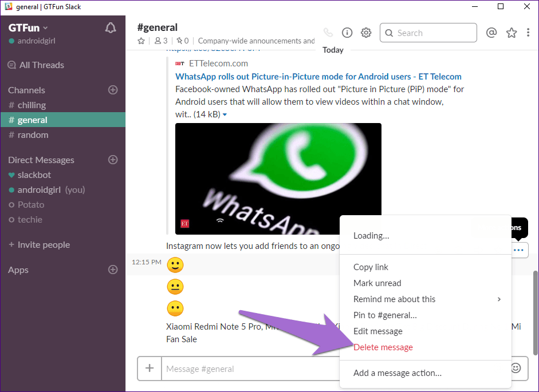Click the message list vertical scrollbar
539x392 pixels.
pyautogui.click(x=535, y=312)
